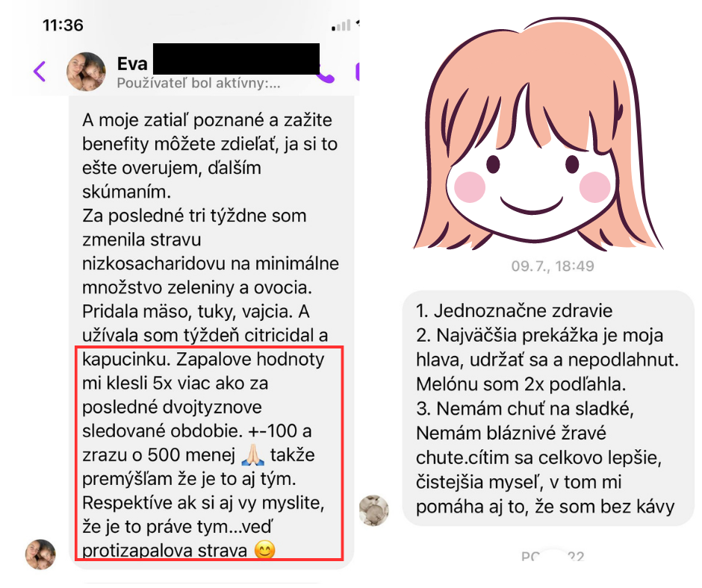The image size is (702, 588).
Task: Tap the 11:36 clock in the status bar
Action: (63, 25)
